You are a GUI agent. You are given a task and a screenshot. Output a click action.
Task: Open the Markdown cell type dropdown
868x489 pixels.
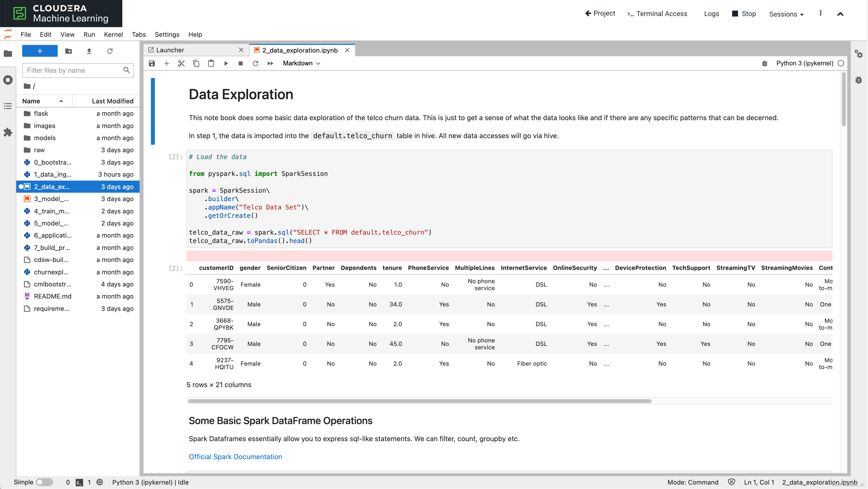point(301,63)
